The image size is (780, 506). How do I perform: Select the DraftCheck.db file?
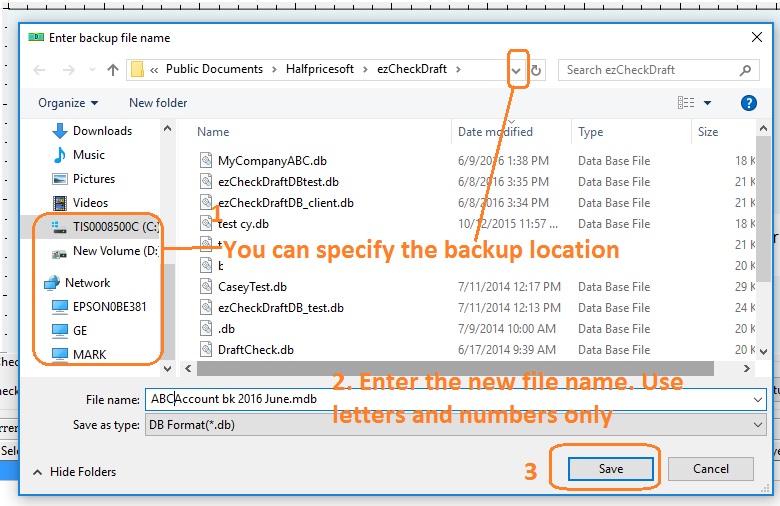click(255, 350)
